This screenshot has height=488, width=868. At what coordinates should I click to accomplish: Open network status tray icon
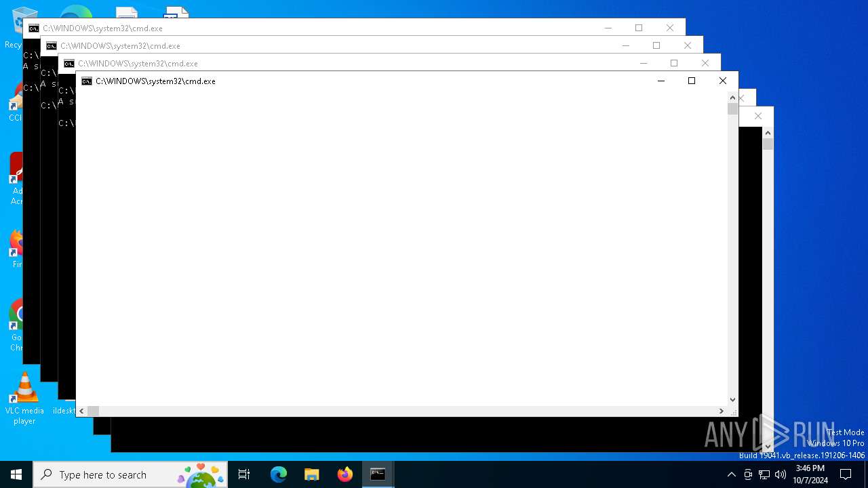[764, 474]
